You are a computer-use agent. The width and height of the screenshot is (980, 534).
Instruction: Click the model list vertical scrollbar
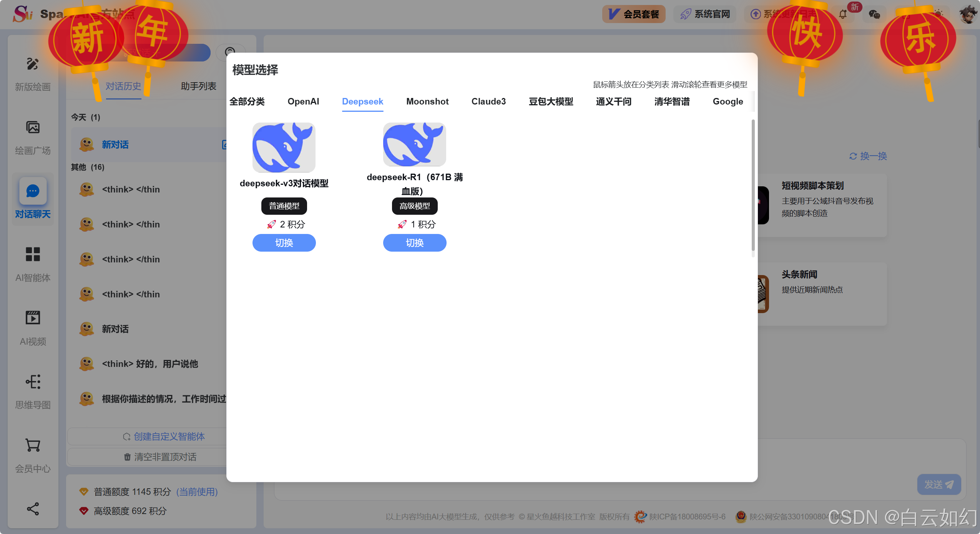[753, 184]
